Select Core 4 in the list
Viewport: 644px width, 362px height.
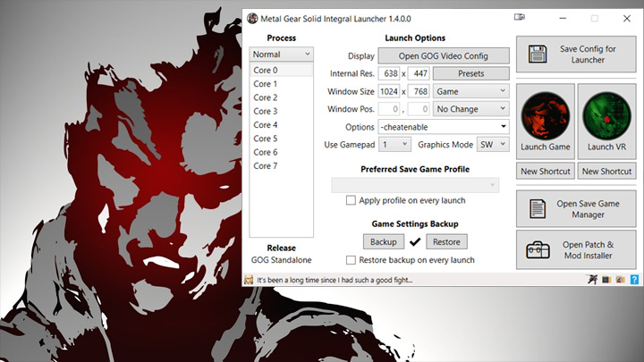coord(282,125)
